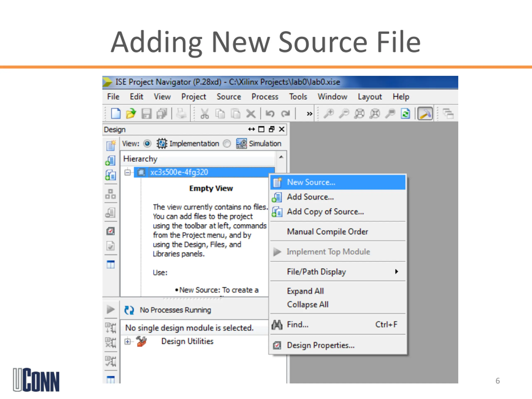The width and height of the screenshot is (532, 399).
Task: Choose Expand All in context menu
Action: [338, 291]
